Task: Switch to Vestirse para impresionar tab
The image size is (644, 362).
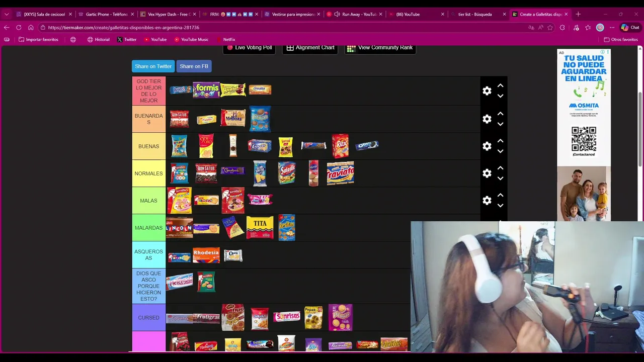Action: (x=292, y=14)
